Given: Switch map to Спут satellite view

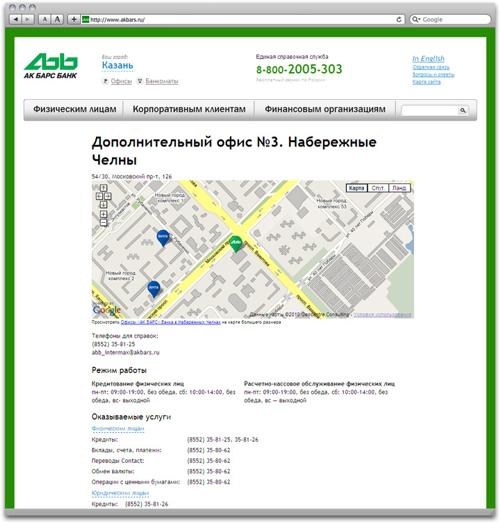Looking at the screenshot, I should (x=377, y=188).
